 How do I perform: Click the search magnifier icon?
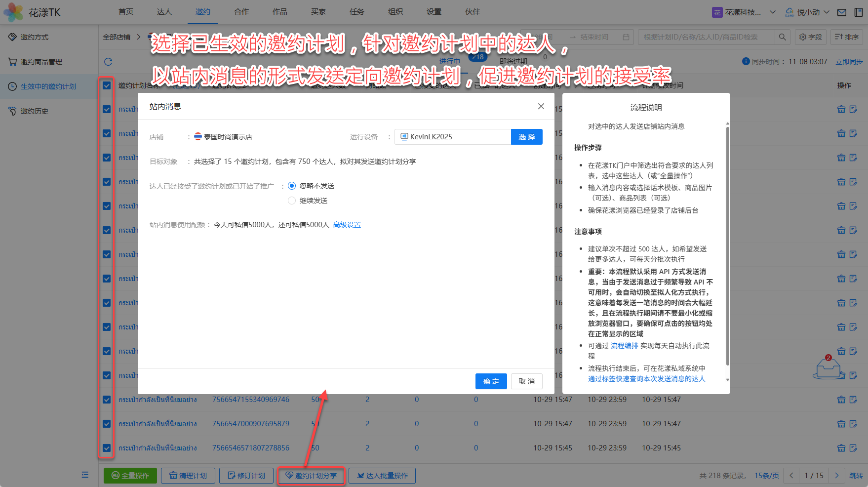click(x=782, y=37)
